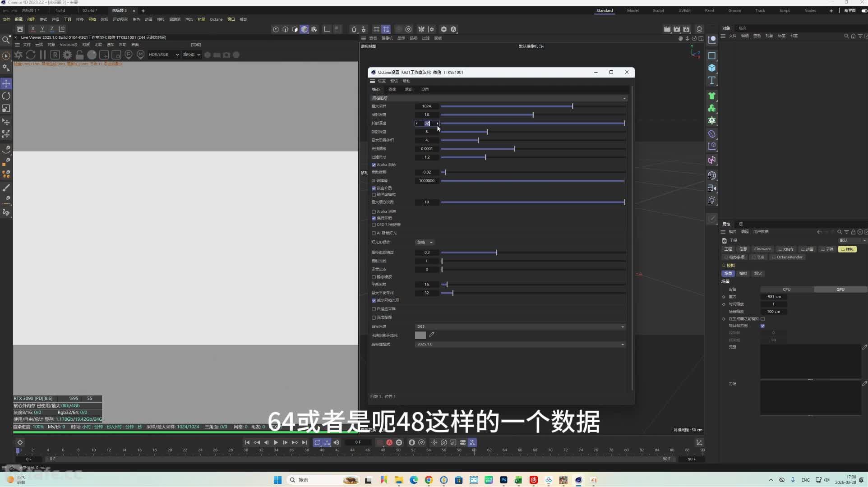
Task: Increase 32 field value with right stepper arrow
Action: click(x=437, y=123)
